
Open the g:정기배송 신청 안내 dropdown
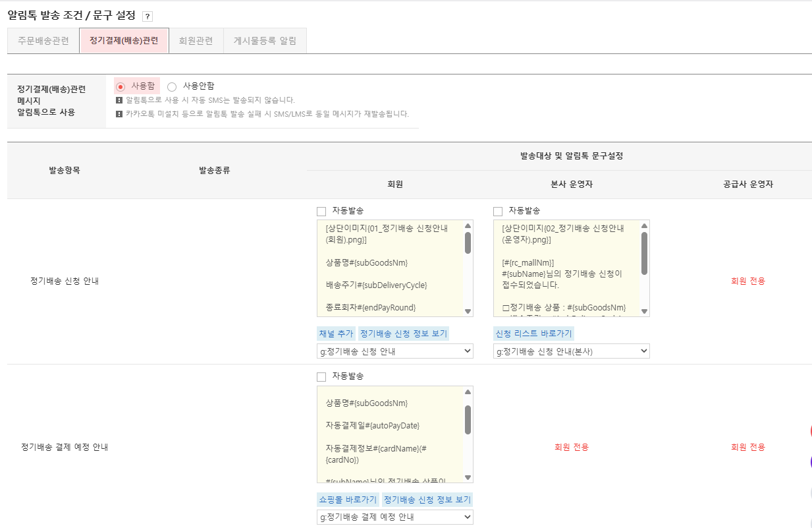pyautogui.click(x=394, y=351)
